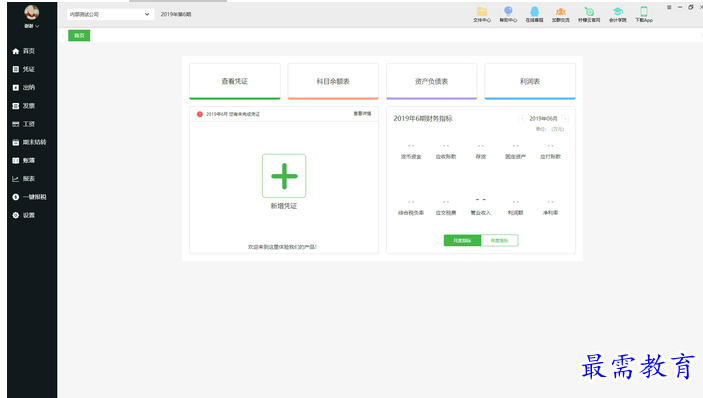Click the 营业收入 indicator
Screen dimensions: 703x398
pyautogui.click(x=481, y=207)
